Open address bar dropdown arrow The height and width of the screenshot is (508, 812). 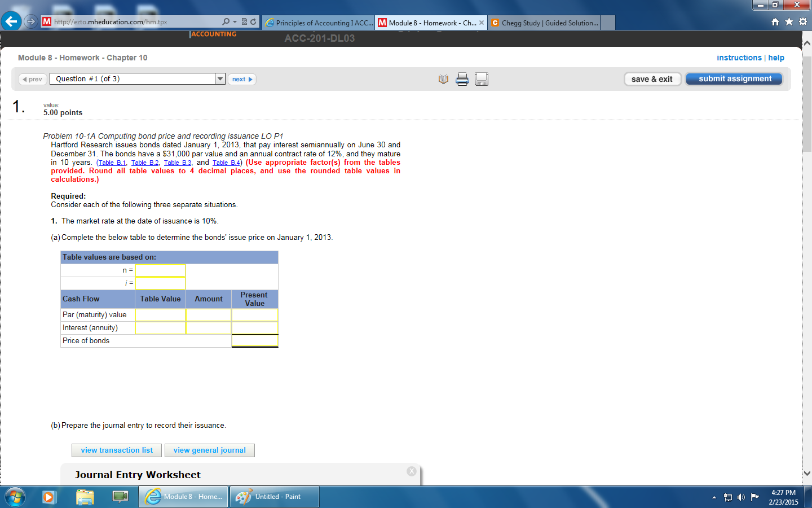click(x=235, y=21)
